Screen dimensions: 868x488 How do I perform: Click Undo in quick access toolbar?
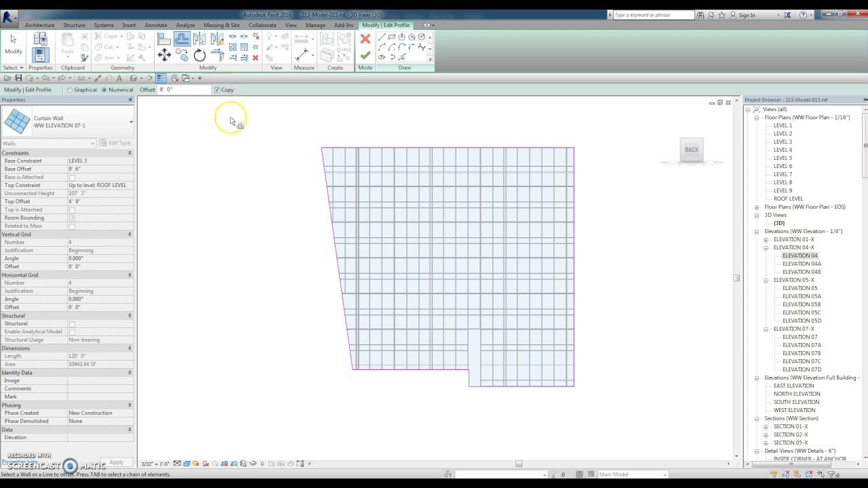(46, 79)
